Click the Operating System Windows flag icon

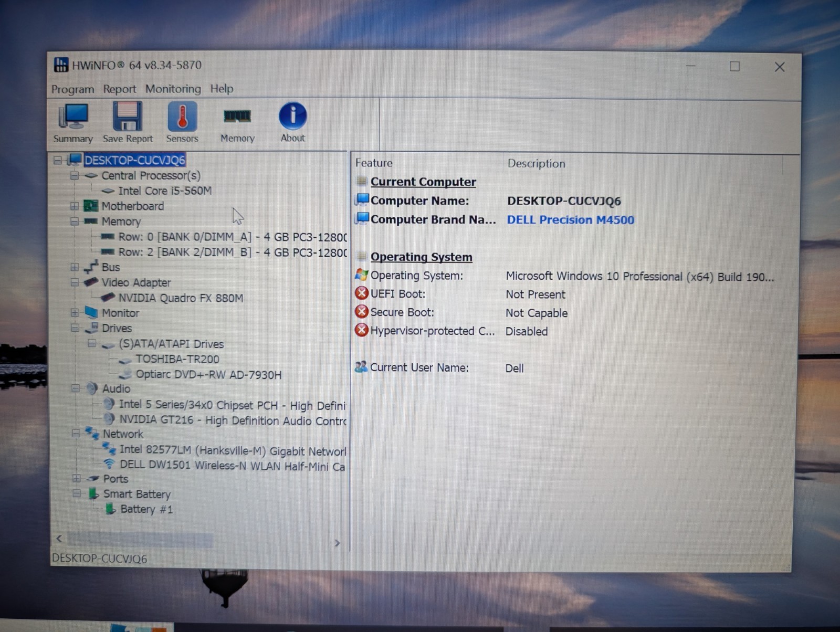tap(361, 275)
